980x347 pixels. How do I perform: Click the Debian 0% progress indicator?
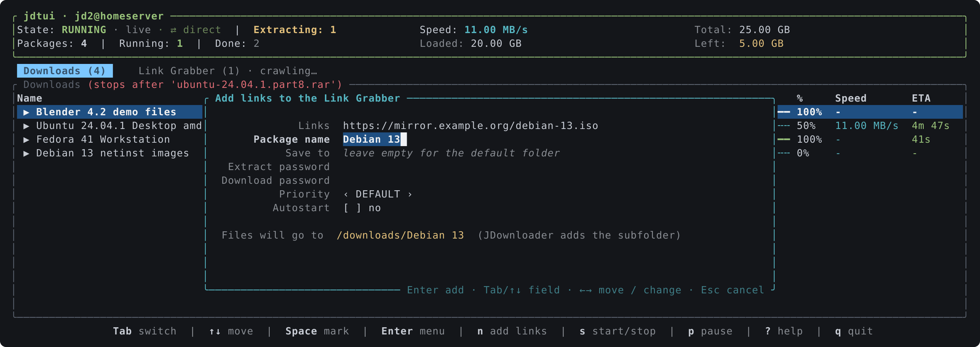pos(784,153)
